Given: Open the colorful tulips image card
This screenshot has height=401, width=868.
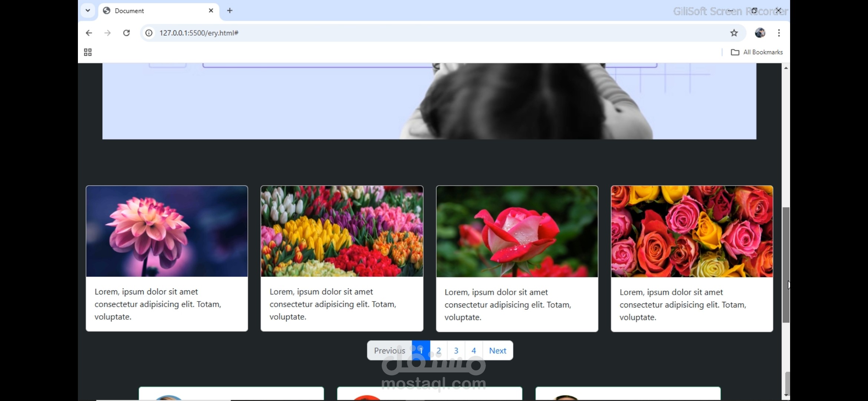Looking at the screenshot, I should 342,231.
